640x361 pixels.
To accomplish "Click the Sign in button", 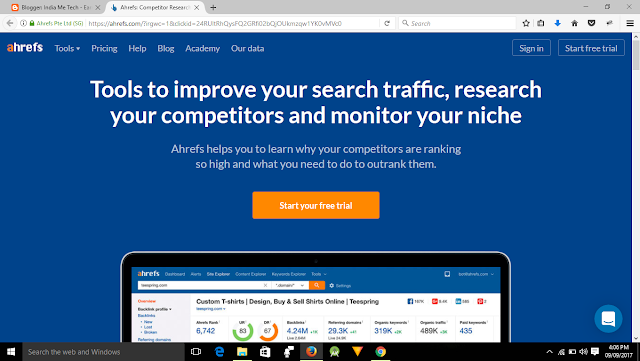I will pyautogui.click(x=531, y=48).
